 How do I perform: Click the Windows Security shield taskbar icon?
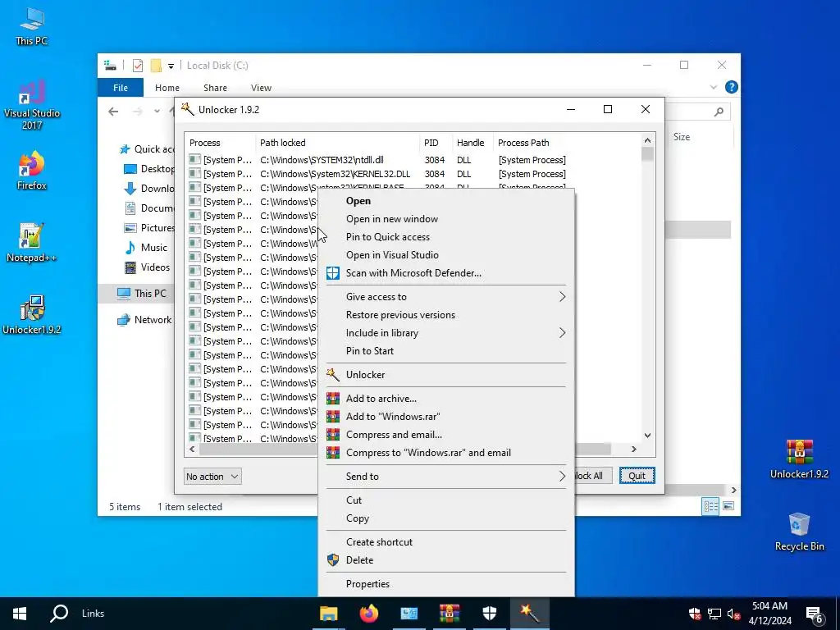coord(489,614)
